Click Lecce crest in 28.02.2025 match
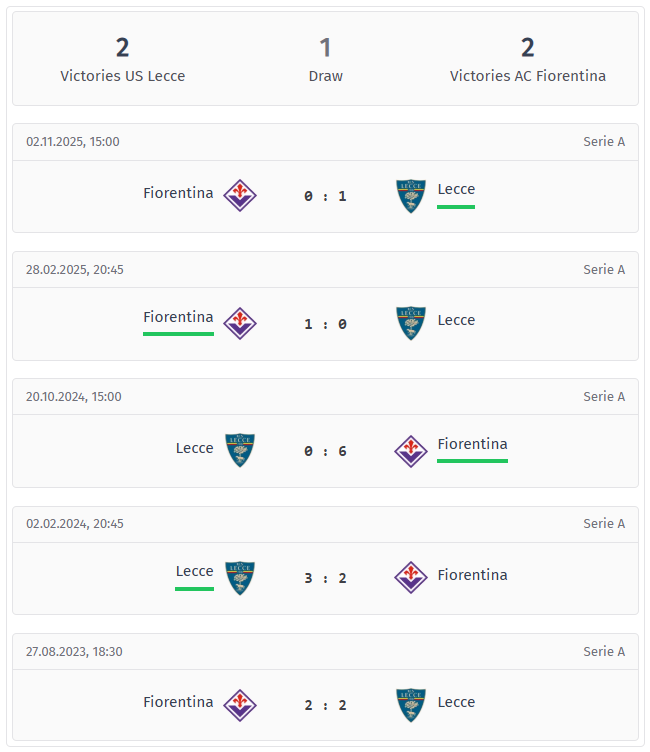This screenshot has width=650, height=752. tap(411, 323)
